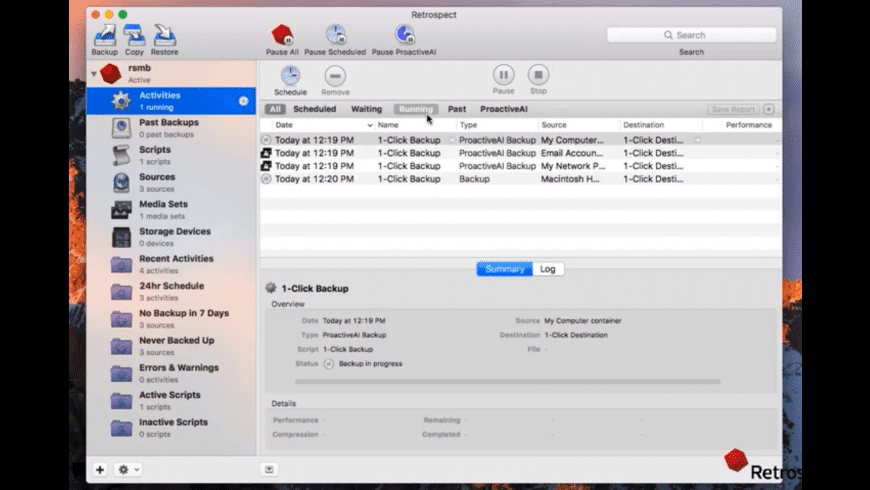Click the Backup toolbar icon
Image resolution: width=870 pixels, height=490 pixels.
[x=105, y=36]
